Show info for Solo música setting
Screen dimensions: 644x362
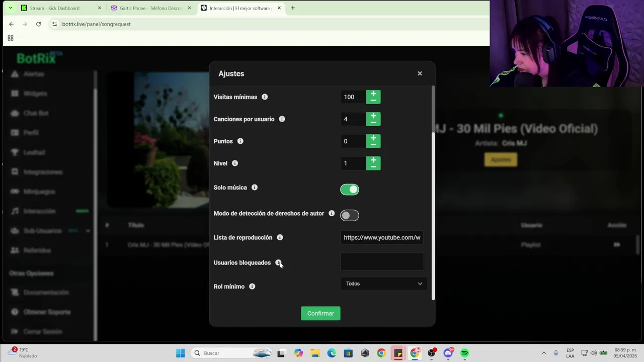coord(255,188)
